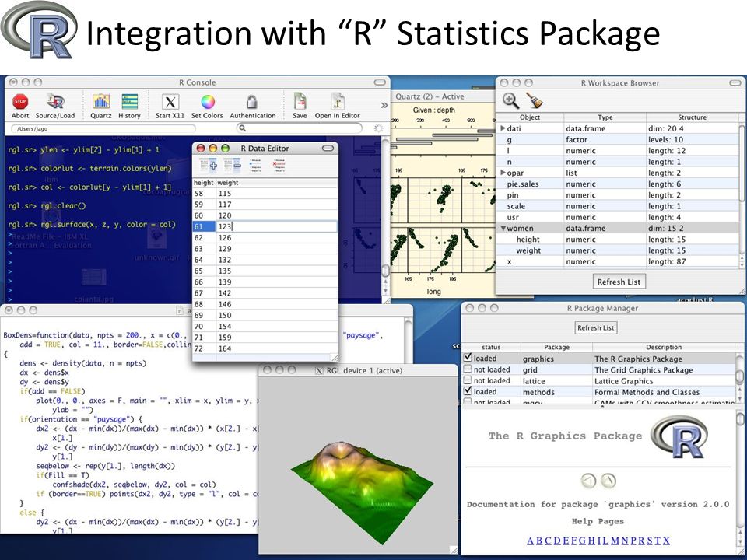This screenshot has height=560, width=747.
Task: Select the weight column header in Data Editor
Action: coord(277,182)
